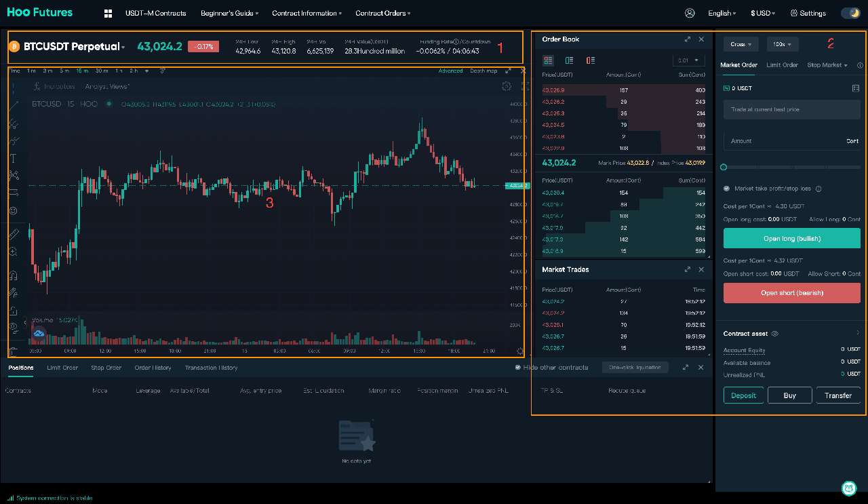Viewport: 868px width, 504px height.
Task: Remove drawings with trash icon
Action: 14,351
